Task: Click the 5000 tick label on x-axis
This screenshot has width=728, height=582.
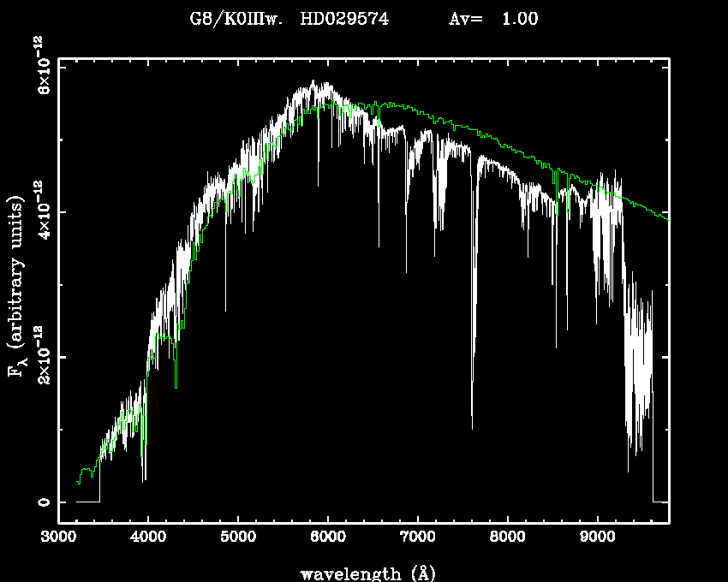Action: [238, 537]
